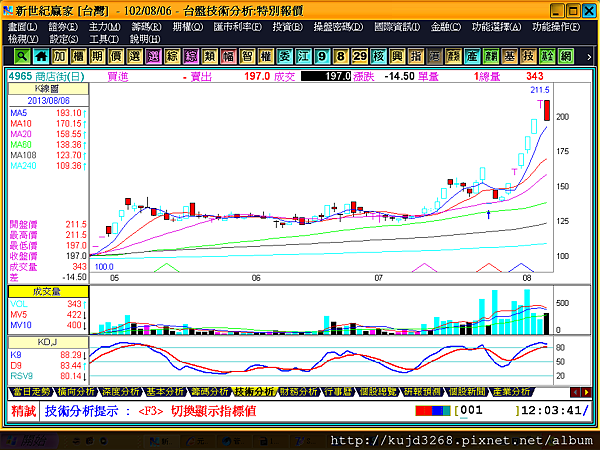Screen dimensions: 600x450
Task: Click the yellow 選 toolbar icon
Action: pyautogui.click(x=134, y=57)
